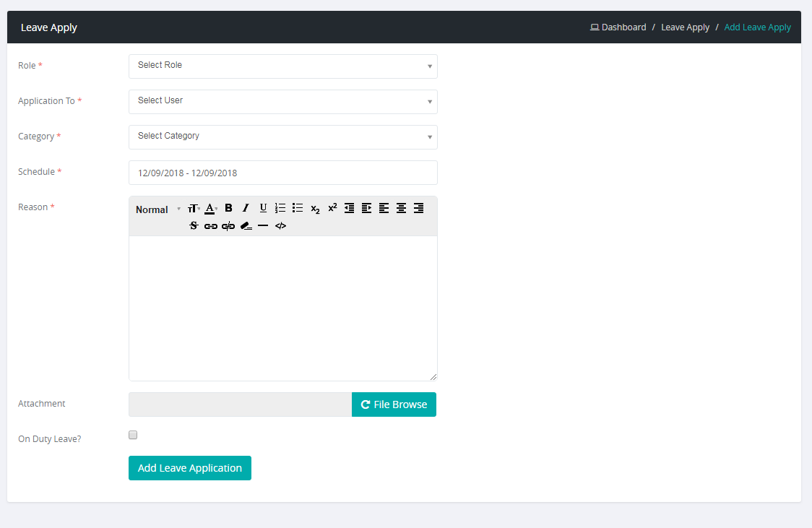Enable the On Duty Leave checkbox
The height and width of the screenshot is (528, 812).
tap(133, 435)
